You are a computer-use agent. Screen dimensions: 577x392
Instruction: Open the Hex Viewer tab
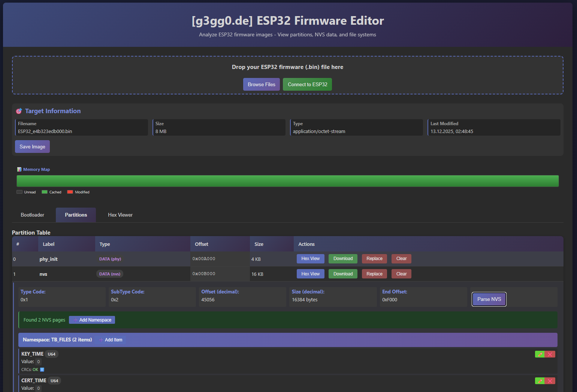[120, 215]
